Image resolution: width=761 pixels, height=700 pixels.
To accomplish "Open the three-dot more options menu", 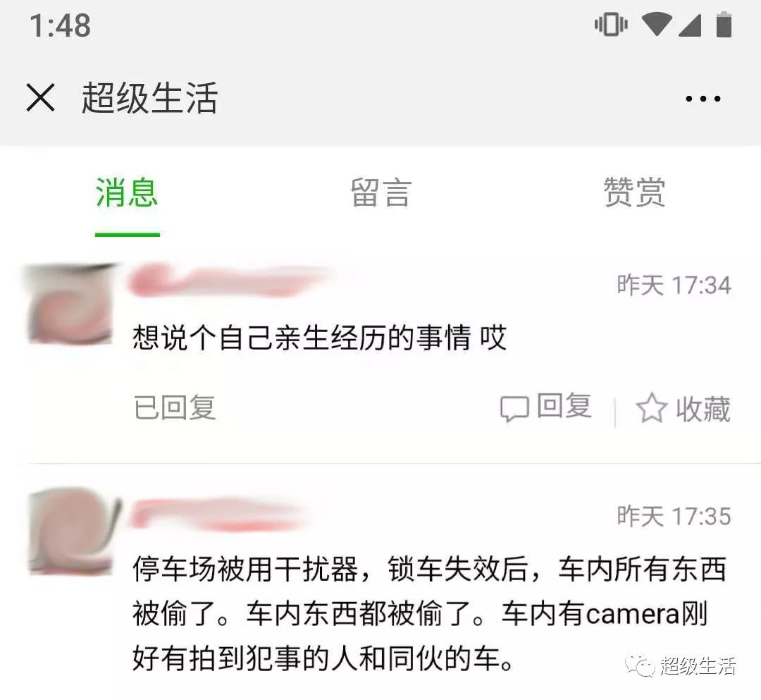I will point(703,99).
